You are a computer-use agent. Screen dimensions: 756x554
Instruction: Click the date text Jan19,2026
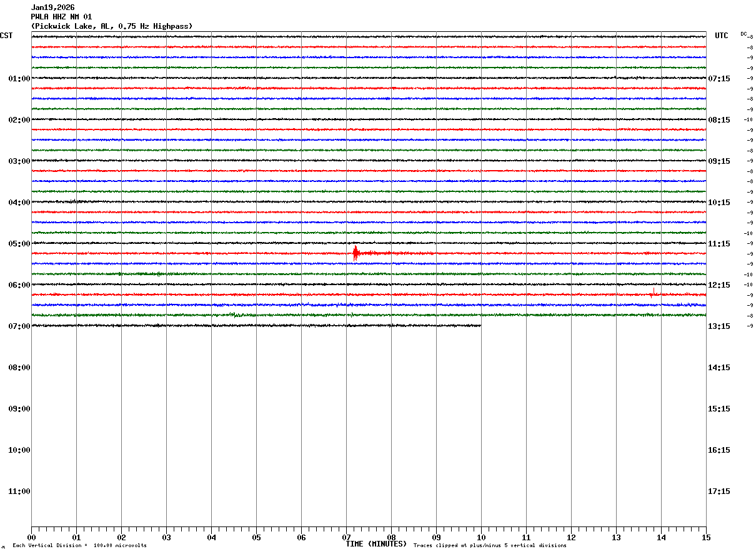[52, 8]
